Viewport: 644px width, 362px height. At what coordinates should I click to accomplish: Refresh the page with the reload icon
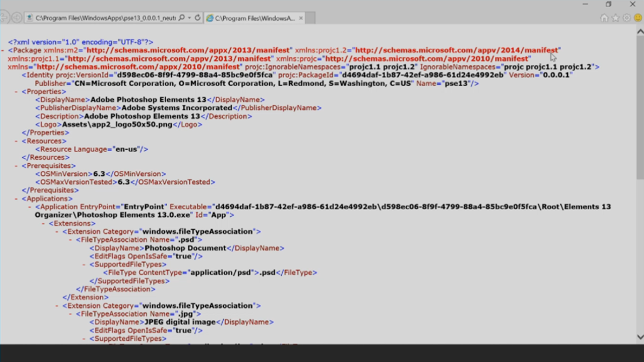[x=197, y=18]
